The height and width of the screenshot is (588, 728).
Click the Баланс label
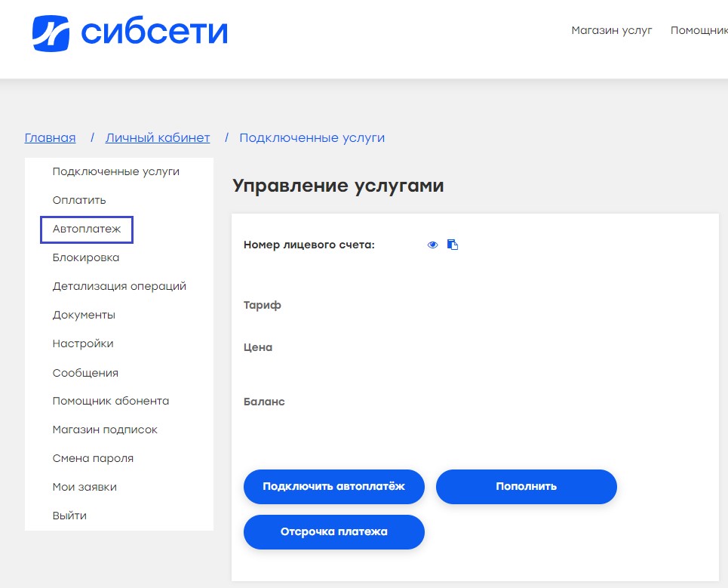[x=264, y=402]
